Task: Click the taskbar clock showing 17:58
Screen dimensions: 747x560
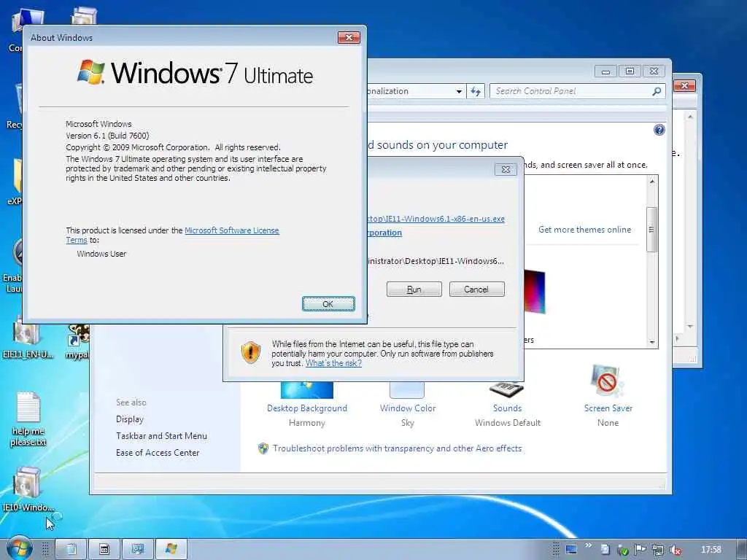Action: click(711, 550)
